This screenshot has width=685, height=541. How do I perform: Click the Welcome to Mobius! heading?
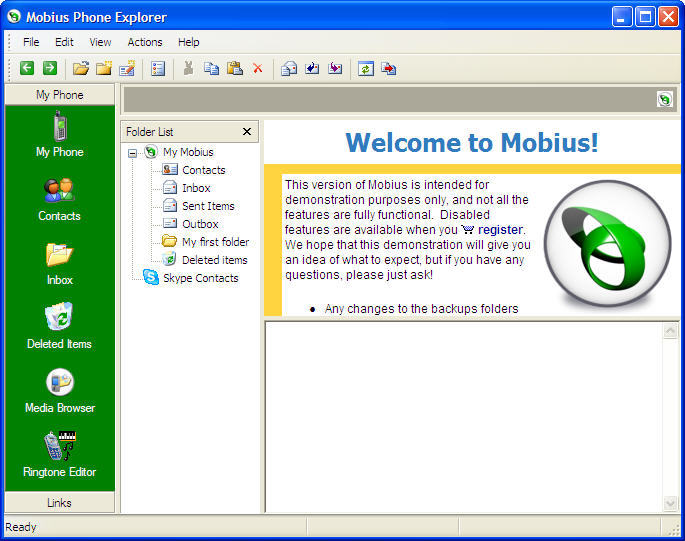[x=472, y=142]
